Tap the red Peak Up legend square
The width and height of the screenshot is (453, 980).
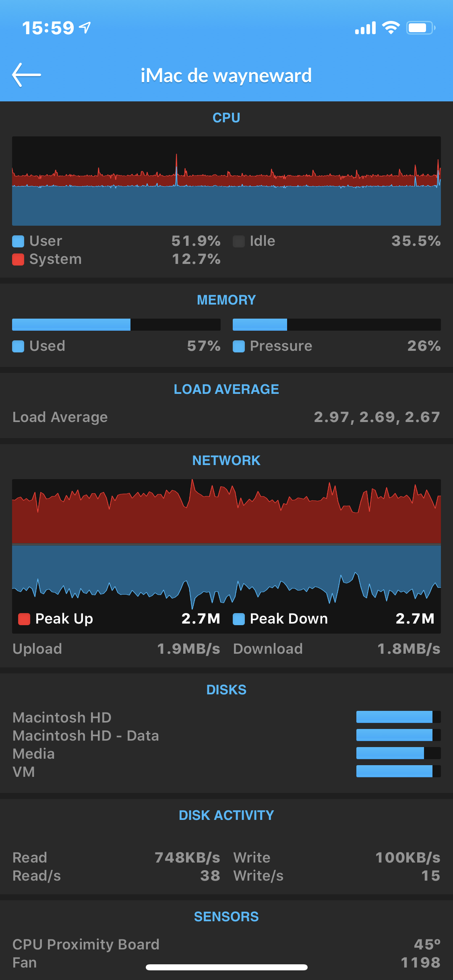(24, 619)
